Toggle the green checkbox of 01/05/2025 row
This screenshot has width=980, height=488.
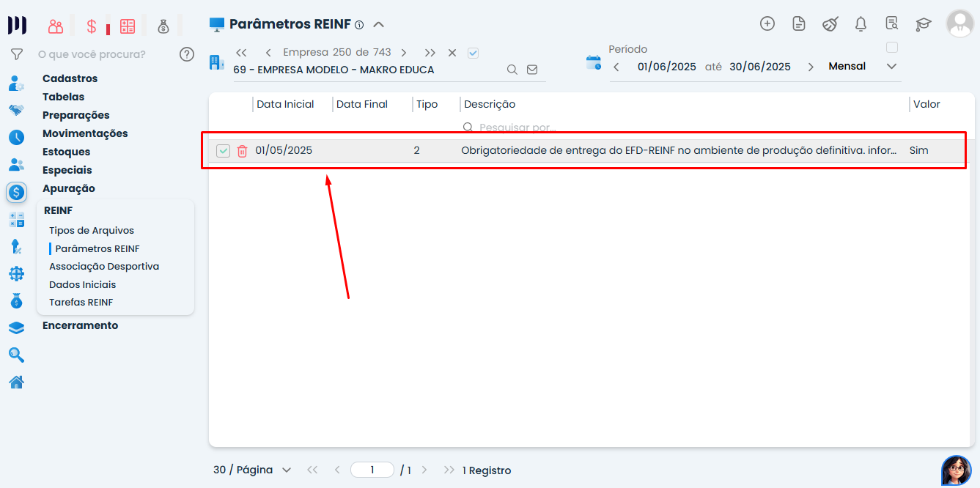click(x=224, y=151)
